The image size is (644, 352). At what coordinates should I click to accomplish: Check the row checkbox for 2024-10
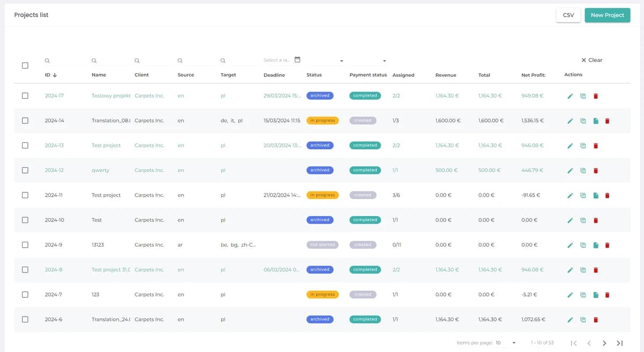pos(25,220)
